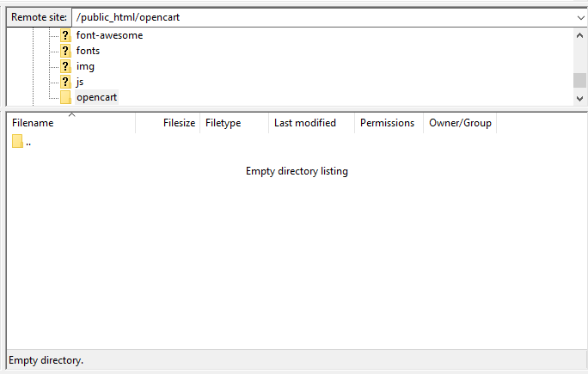This screenshot has height=374, width=588.
Task: Click the tree scrollbar up arrow
Action: pyautogui.click(x=579, y=35)
